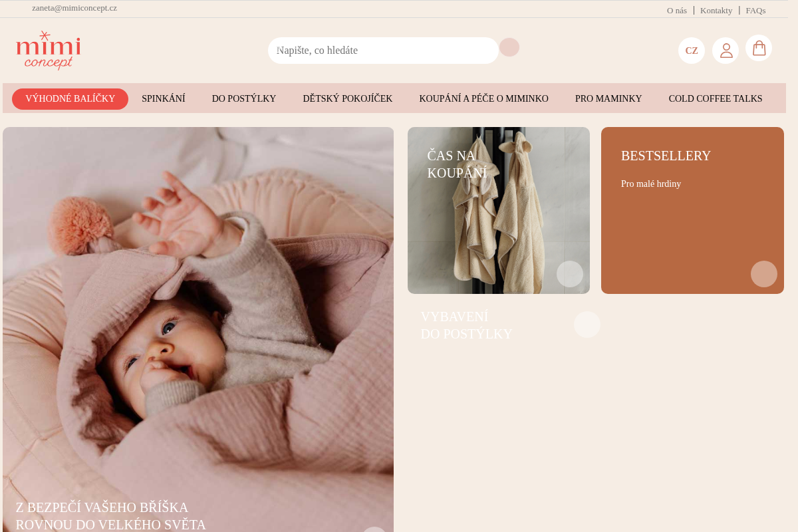Open the shopping bag cart

coord(759,48)
